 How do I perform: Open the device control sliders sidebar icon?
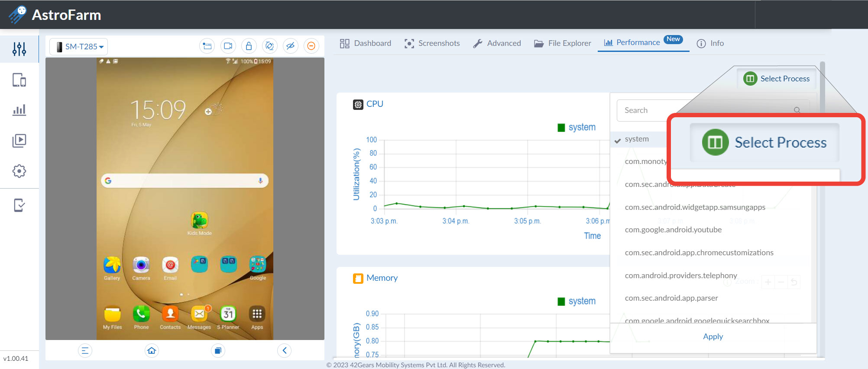(19, 49)
